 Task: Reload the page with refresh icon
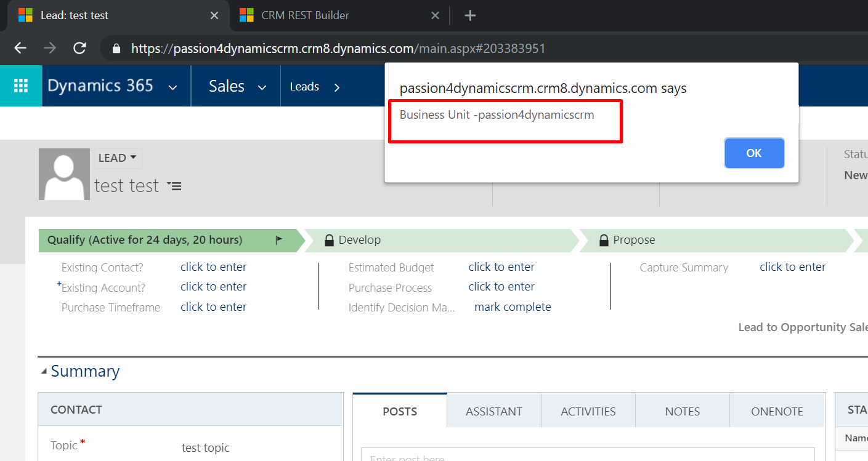click(79, 48)
